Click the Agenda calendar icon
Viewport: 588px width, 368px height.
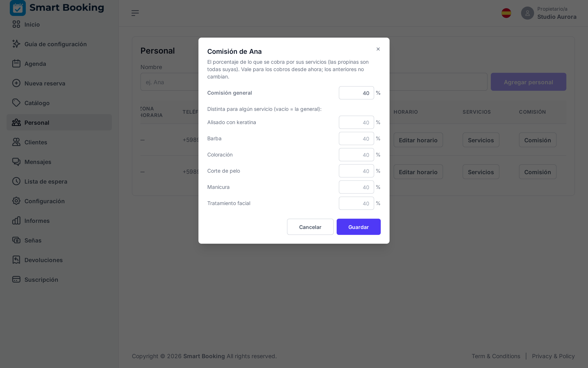click(x=16, y=64)
